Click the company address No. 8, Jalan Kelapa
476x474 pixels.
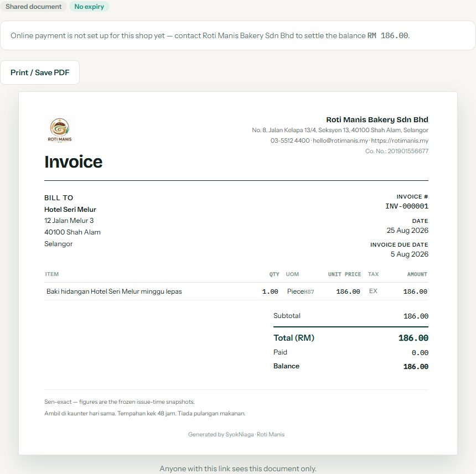[340, 130]
